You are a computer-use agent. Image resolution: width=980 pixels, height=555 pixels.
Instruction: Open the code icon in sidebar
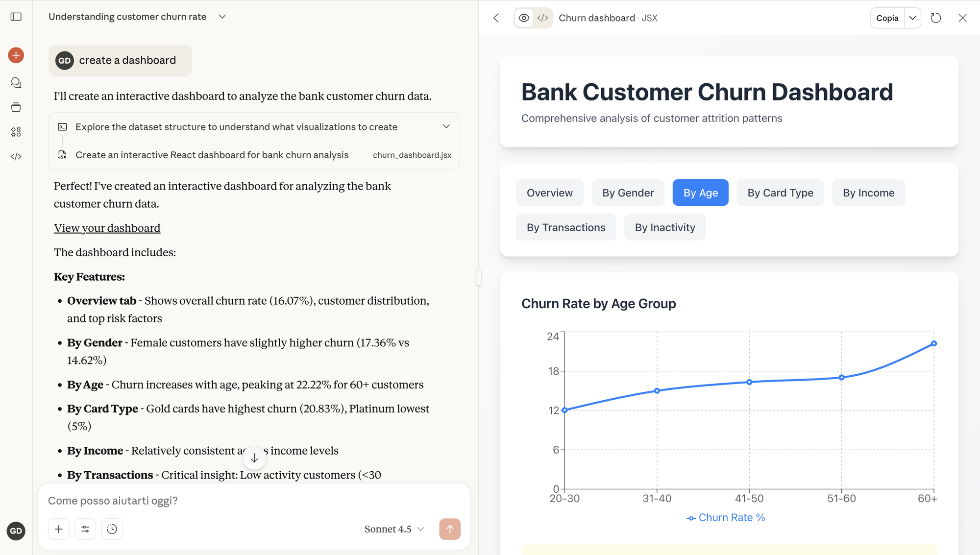[16, 157]
